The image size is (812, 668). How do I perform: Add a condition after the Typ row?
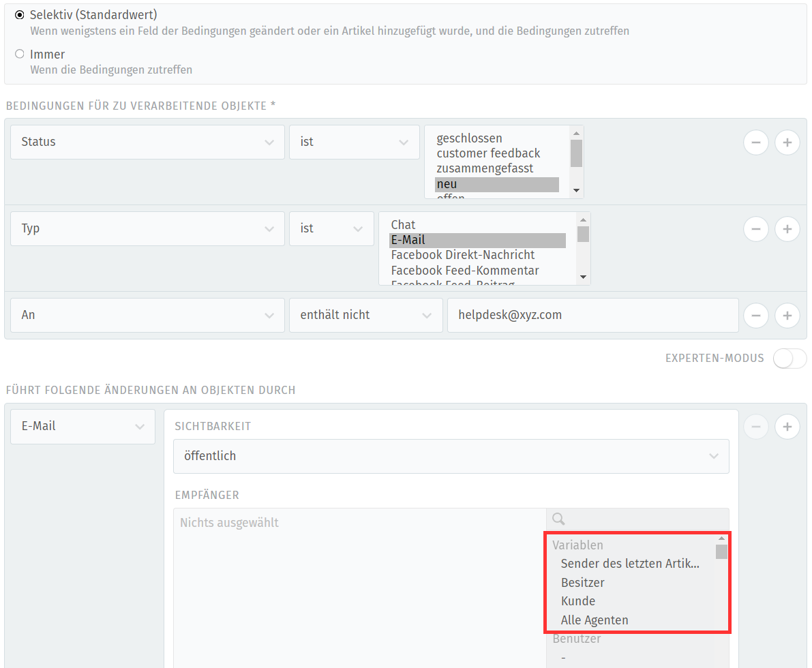(x=787, y=229)
